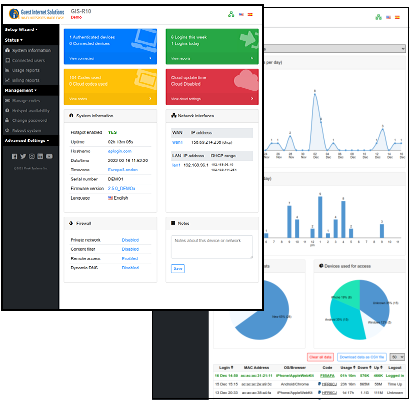This screenshot has width=416, height=407.
Task: Click the Download data as CSV file button
Action: pos(362,357)
